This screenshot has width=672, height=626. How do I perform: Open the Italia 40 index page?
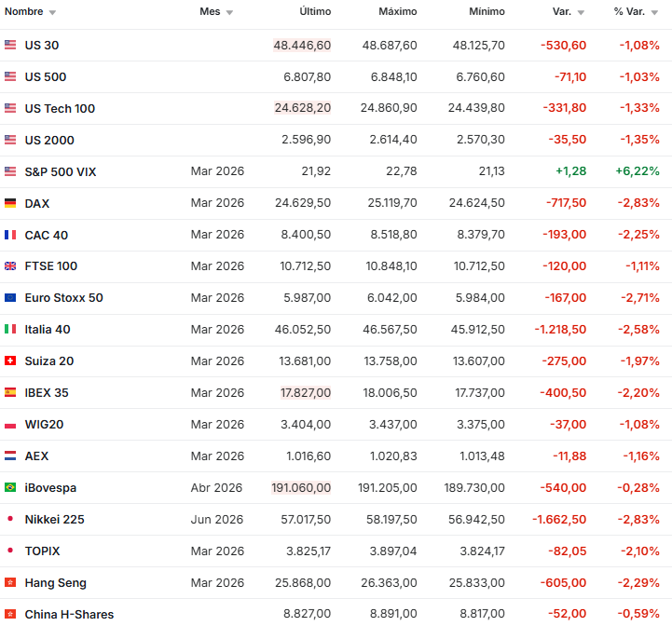(48, 330)
